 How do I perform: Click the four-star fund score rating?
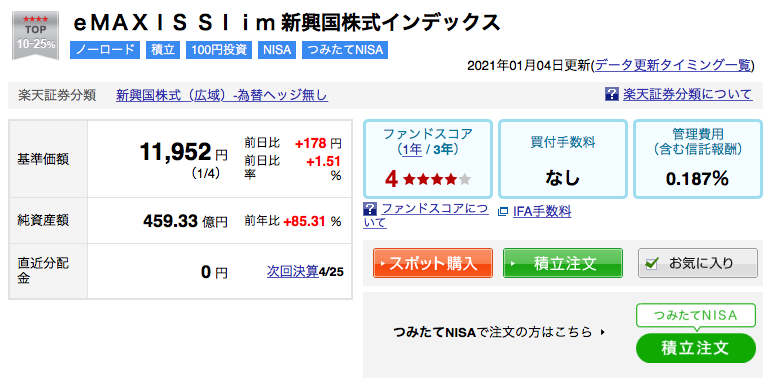click(428, 180)
